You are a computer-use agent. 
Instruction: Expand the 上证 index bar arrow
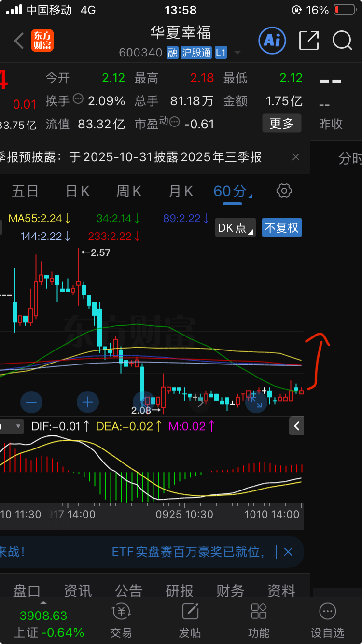(x=43, y=603)
